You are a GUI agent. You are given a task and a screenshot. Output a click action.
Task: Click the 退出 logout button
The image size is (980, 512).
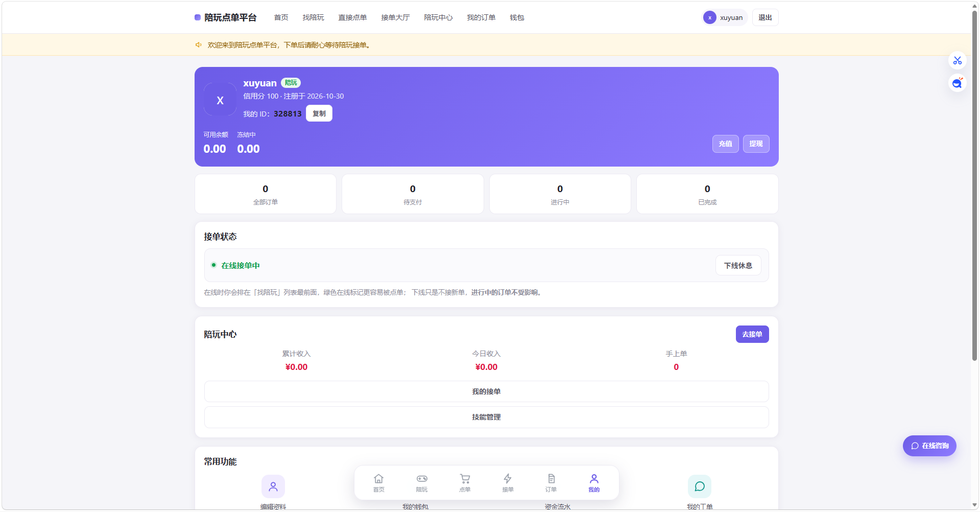coord(765,17)
